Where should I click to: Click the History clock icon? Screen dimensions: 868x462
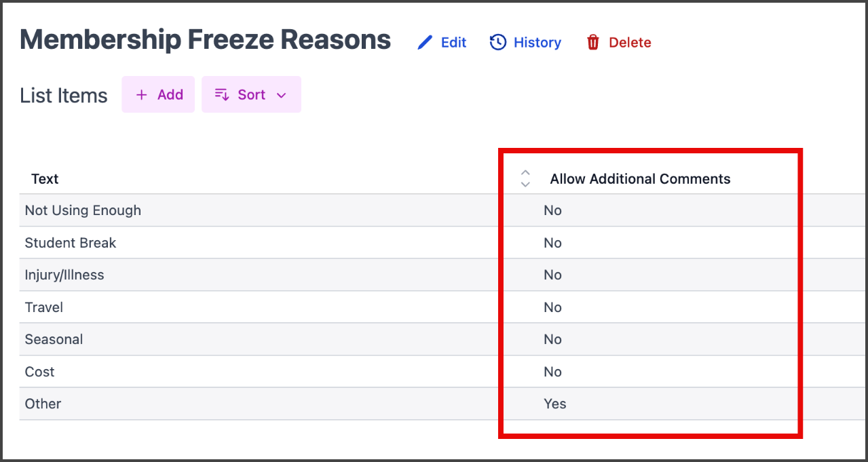point(498,43)
